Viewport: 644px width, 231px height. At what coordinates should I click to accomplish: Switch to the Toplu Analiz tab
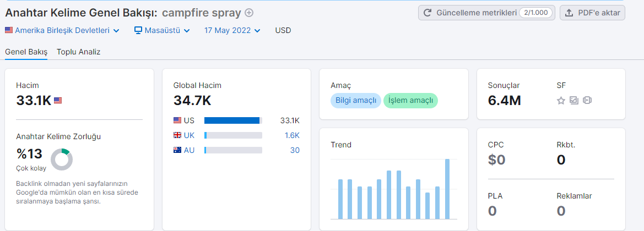78,52
